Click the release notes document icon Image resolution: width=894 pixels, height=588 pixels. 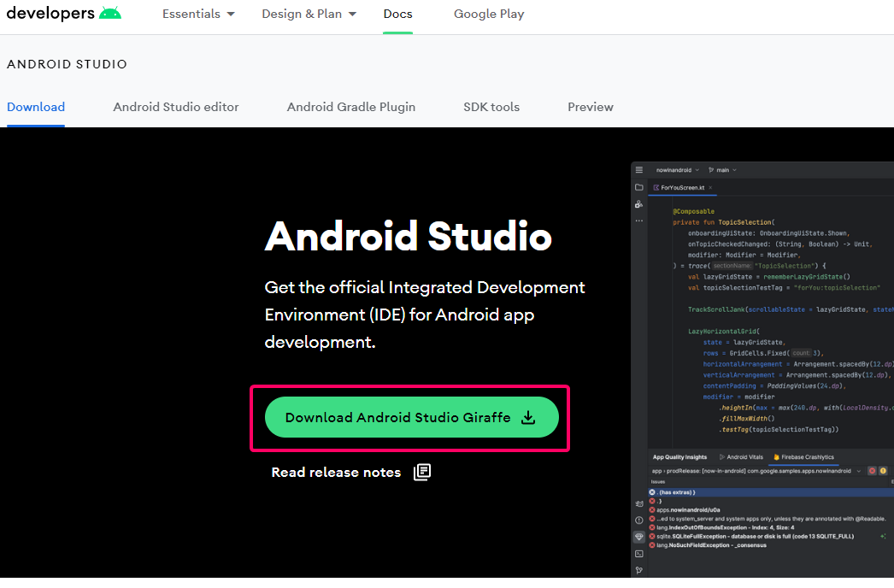(422, 472)
